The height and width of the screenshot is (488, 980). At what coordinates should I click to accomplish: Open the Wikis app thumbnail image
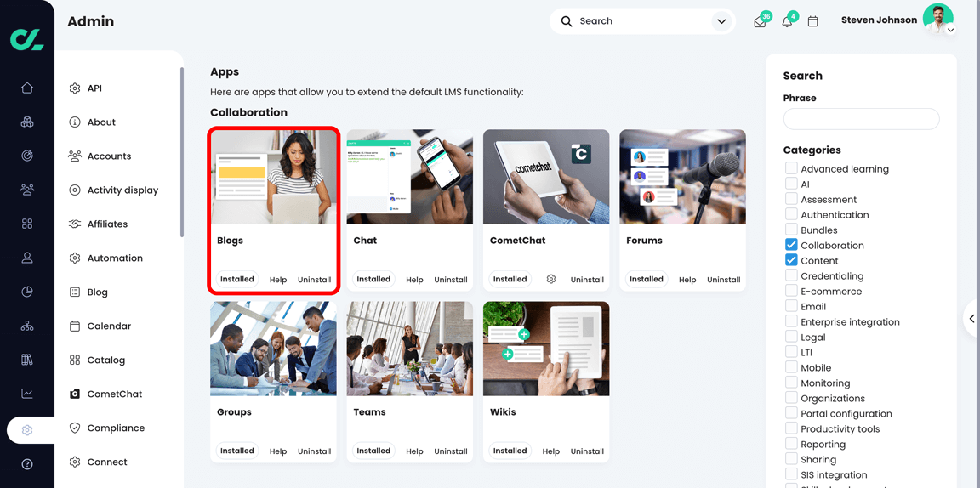tap(546, 349)
